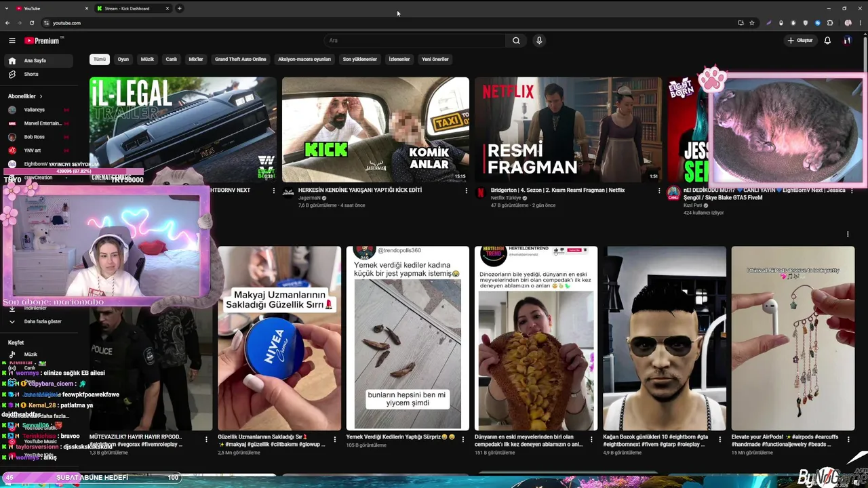Viewport: 868px width, 488px height.
Task: Open the Bob Ross subscription channel
Action: 38,137
